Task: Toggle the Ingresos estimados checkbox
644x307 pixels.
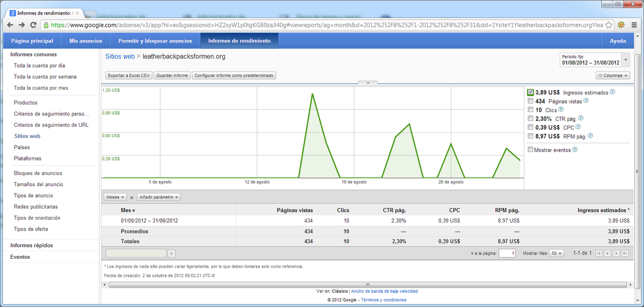Action: pyautogui.click(x=530, y=92)
